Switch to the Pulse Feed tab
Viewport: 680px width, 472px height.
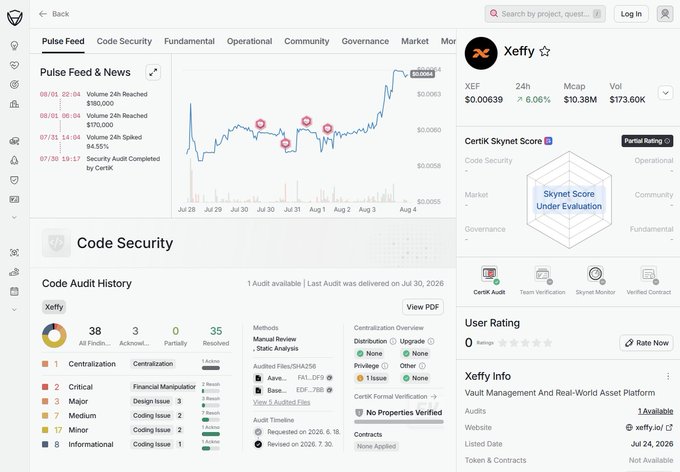click(x=63, y=41)
